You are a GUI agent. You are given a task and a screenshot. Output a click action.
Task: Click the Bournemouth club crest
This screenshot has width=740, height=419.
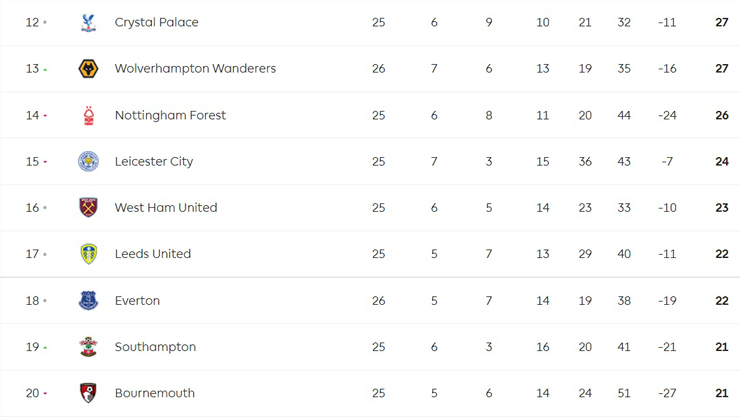coord(88,393)
